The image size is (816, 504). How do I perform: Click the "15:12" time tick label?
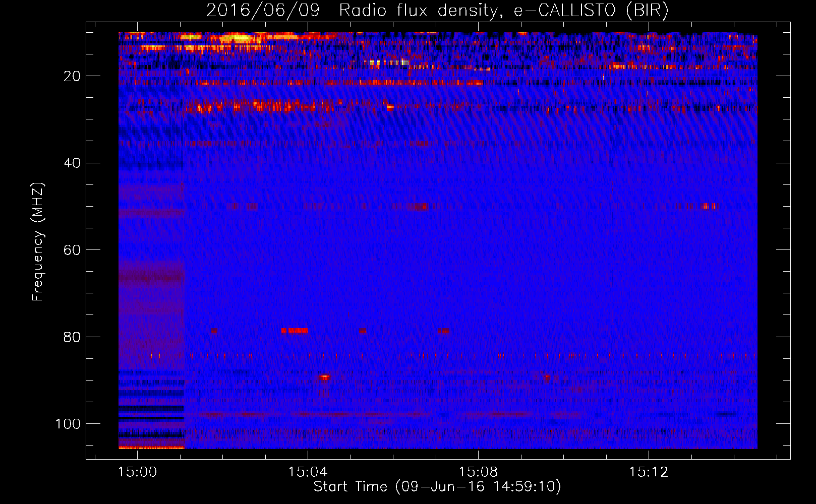[x=649, y=472]
